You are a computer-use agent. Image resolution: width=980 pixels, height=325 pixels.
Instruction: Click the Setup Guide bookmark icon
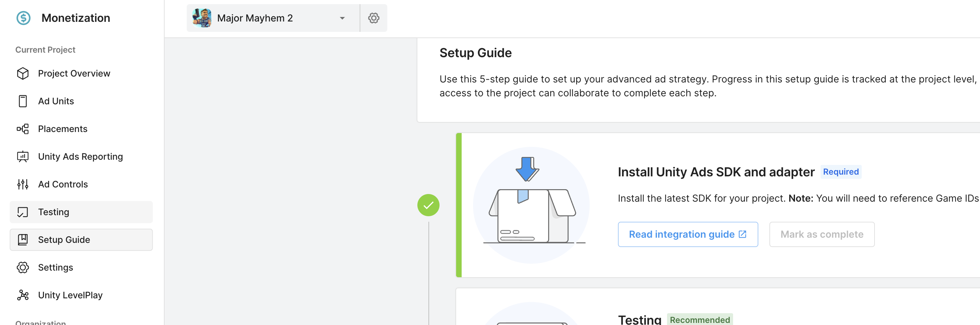(x=23, y=240)
